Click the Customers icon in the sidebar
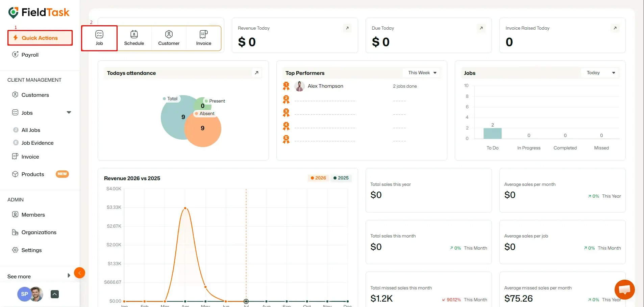 tap(15, 94)
